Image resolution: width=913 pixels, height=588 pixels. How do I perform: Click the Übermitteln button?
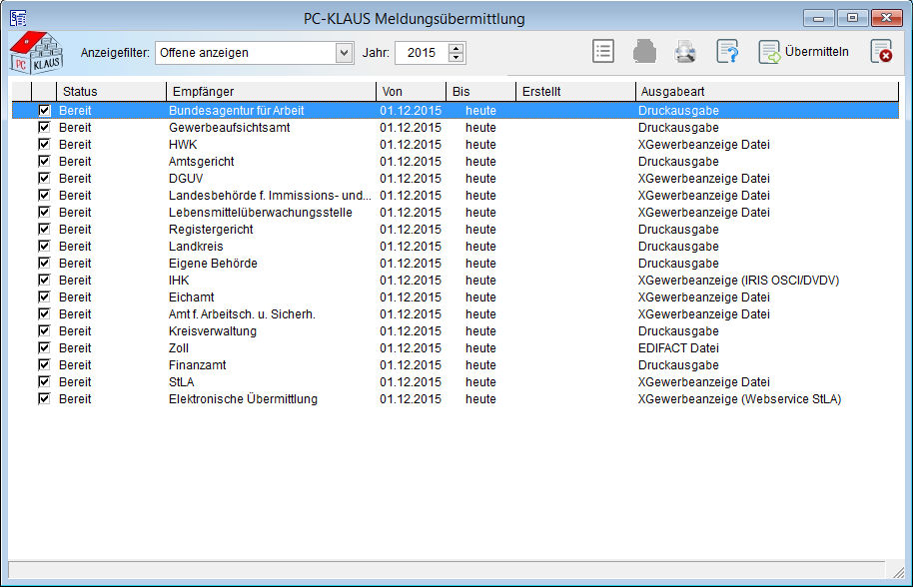(x=804, y=52)
